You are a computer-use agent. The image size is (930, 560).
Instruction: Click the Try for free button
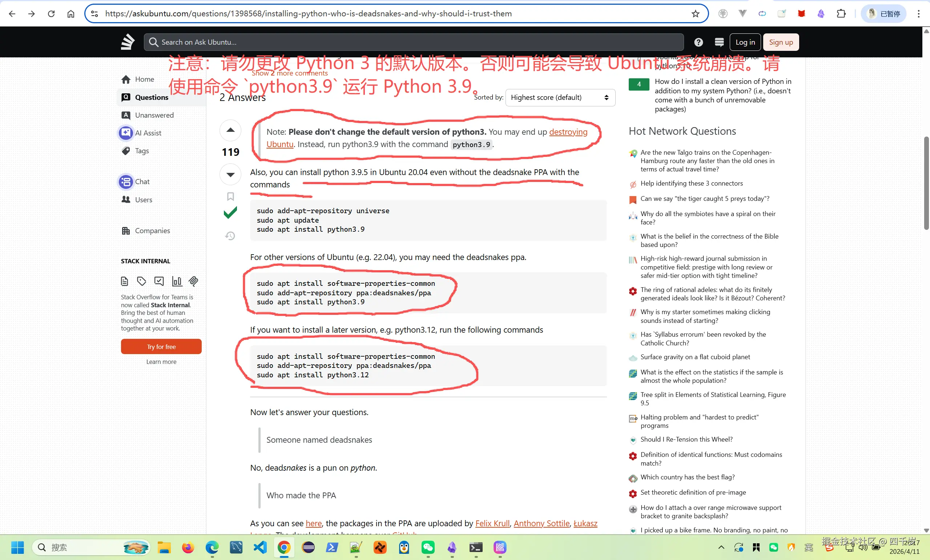coord(161,346)
